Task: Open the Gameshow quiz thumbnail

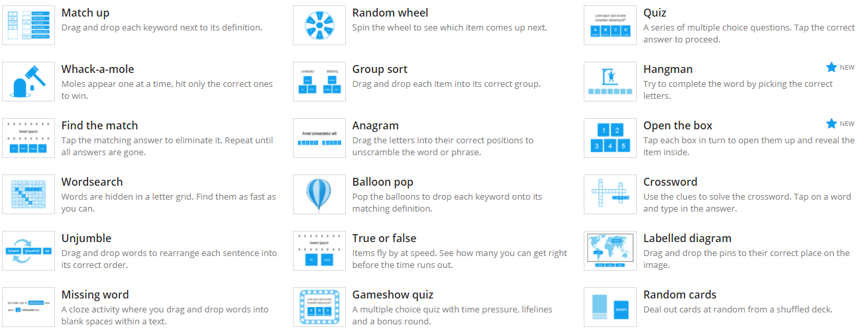Action: tap(319, 307)
